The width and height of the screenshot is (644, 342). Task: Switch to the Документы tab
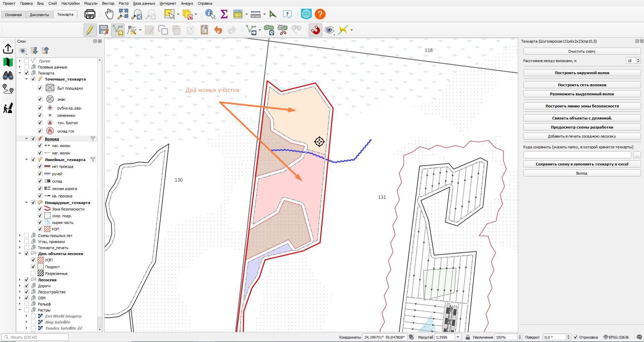(39, 15)
